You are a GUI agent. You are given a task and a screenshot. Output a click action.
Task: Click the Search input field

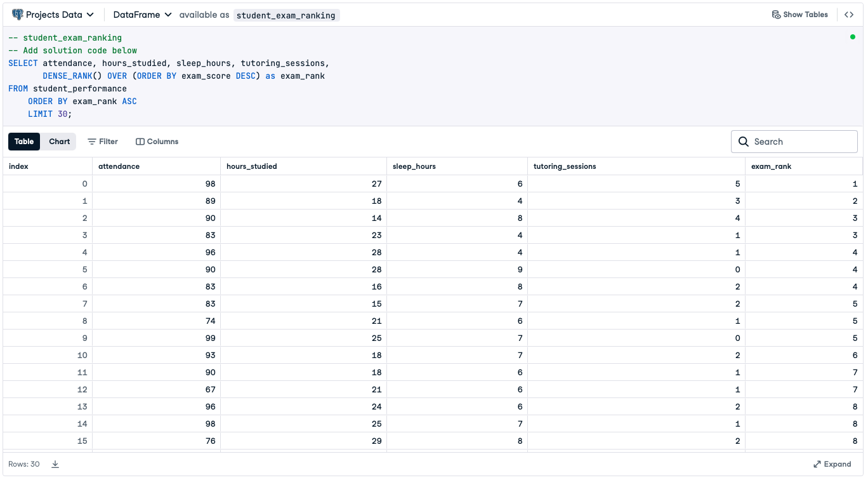coord(794,142)
